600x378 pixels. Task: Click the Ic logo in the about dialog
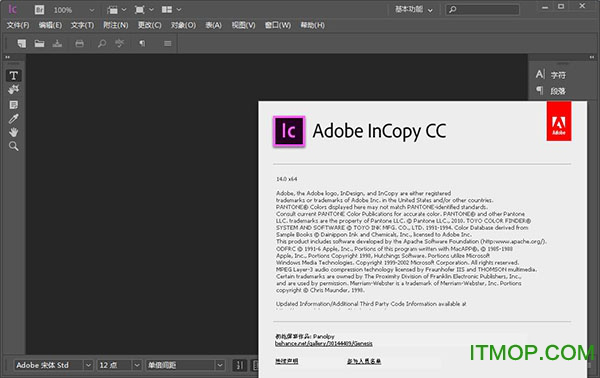(x=289, y=131)
